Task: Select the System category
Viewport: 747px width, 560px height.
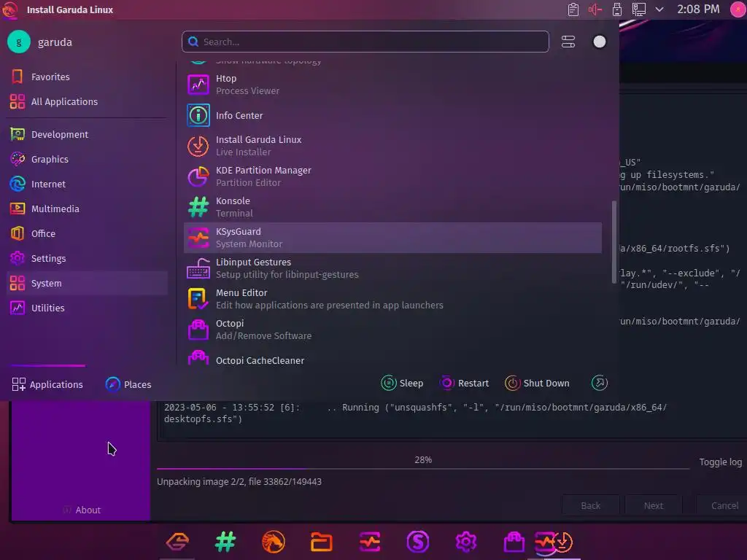Action: point(88,283)
